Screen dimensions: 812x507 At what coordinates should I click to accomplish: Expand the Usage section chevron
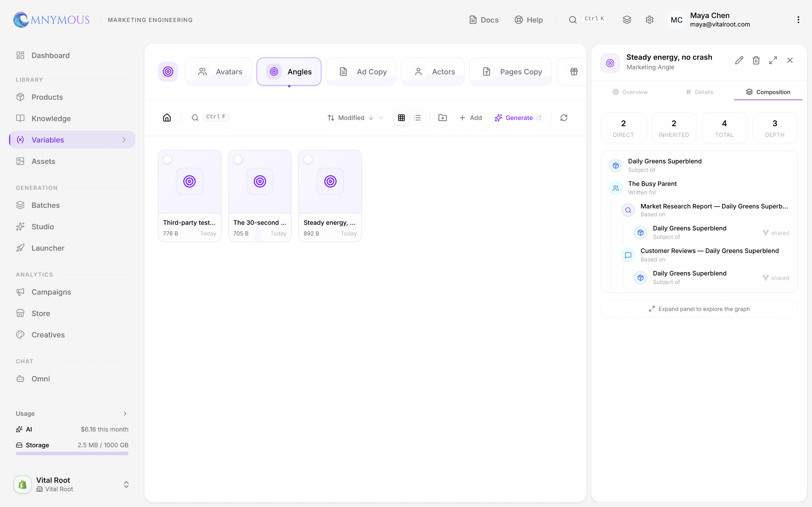(x=125, y=413)
